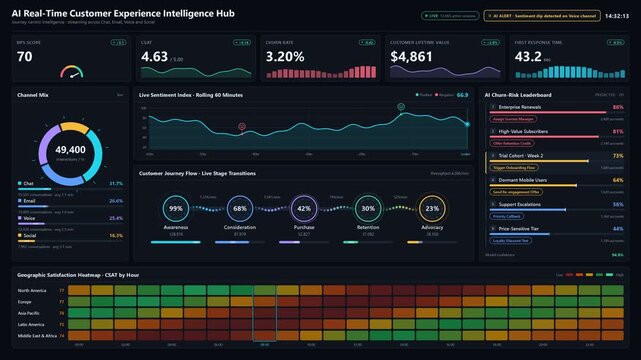Select the Trial Cohort Week 2 row
This screenshot has height=360, width=641.
556,162
